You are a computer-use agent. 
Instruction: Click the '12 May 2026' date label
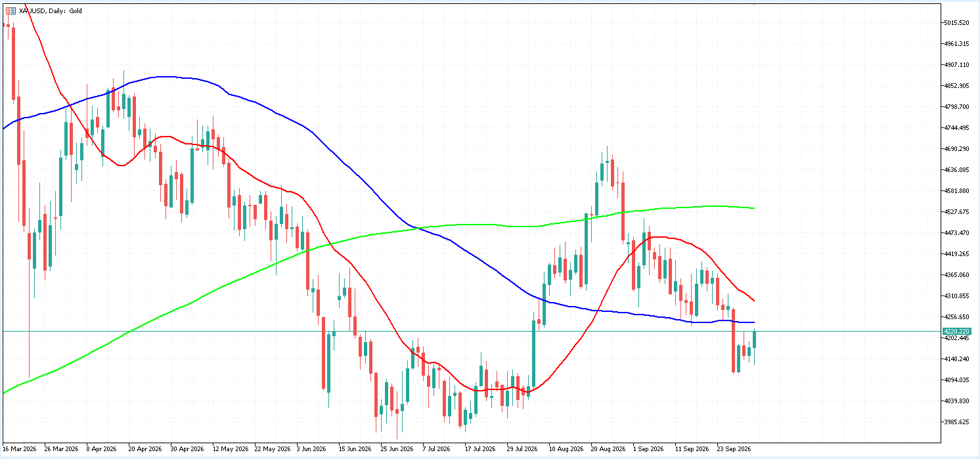(230, 449)
